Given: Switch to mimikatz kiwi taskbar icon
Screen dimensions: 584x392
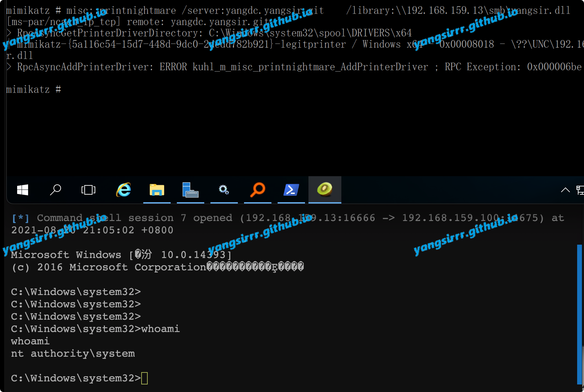Looking at the screenshot, I should (325, 189).
